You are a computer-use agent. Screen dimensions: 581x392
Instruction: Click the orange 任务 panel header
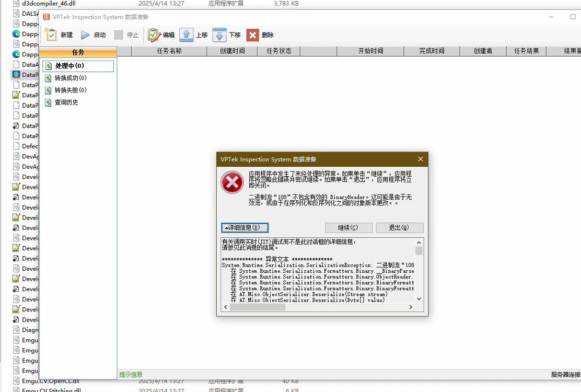click(x=78, y=52)
